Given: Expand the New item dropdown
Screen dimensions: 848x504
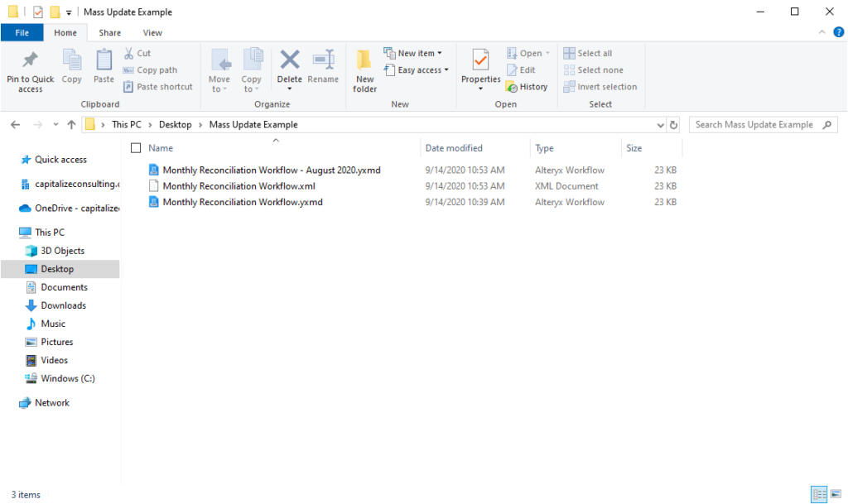Looking at the screenshot, I should click(x=414, y=52).
